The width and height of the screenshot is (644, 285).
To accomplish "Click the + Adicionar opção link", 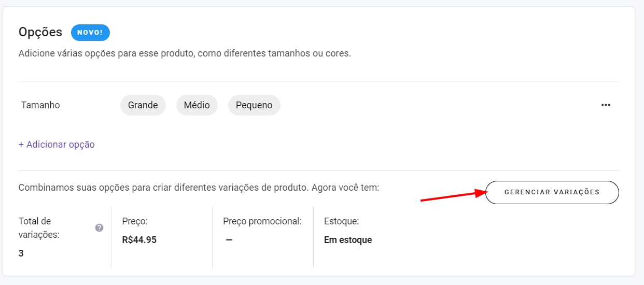I will (57, 145).
